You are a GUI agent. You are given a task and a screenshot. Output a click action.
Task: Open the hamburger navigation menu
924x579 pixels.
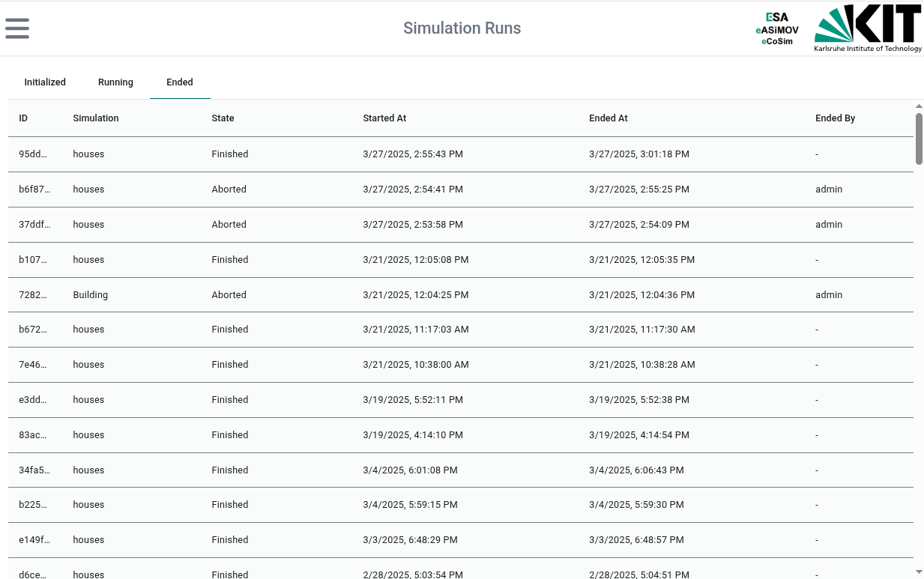click(x=16, y=28)
